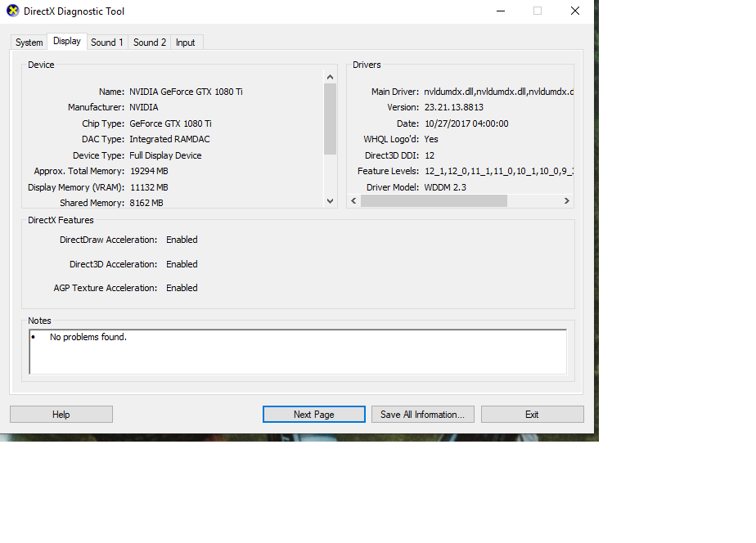Go to the Input tab

[186, 43]
